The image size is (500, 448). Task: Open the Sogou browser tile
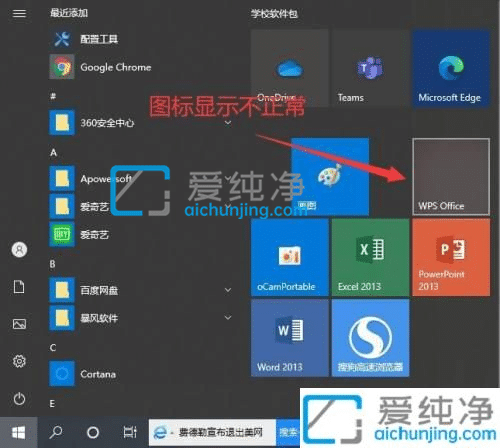(370, 338)
